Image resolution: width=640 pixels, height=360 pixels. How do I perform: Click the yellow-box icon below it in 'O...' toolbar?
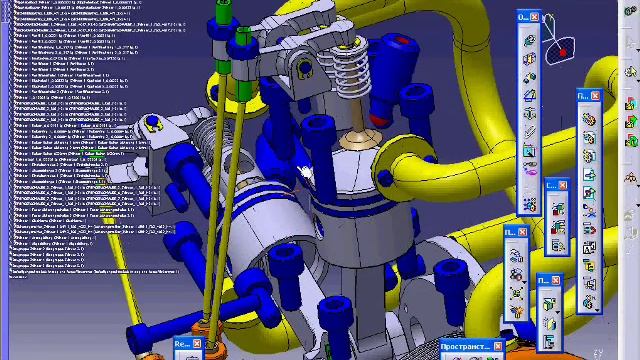529,59
